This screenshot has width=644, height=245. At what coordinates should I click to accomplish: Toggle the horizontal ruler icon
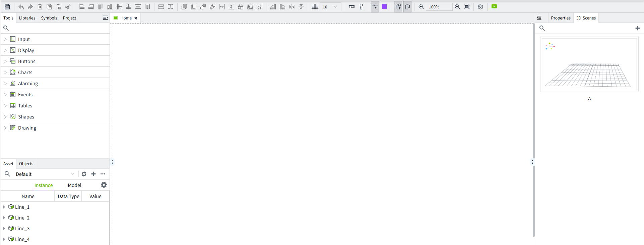click(x=351, y=7)
